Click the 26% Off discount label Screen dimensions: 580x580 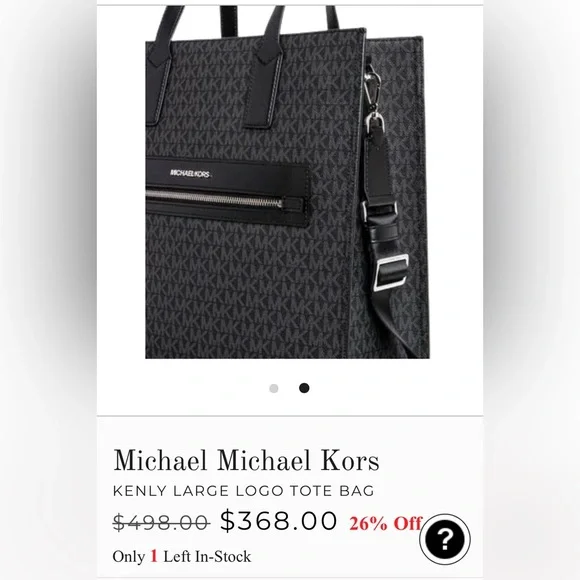385,523
